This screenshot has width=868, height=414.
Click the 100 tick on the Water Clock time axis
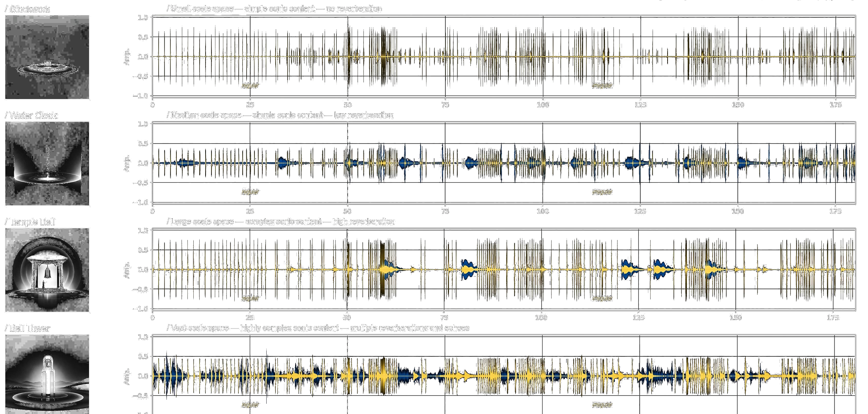point(543,212)
